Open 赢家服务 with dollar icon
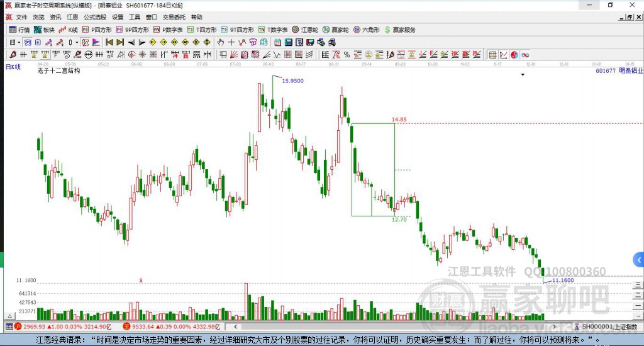The width and height of the screenshot is (644, 346). coord(400,30)
